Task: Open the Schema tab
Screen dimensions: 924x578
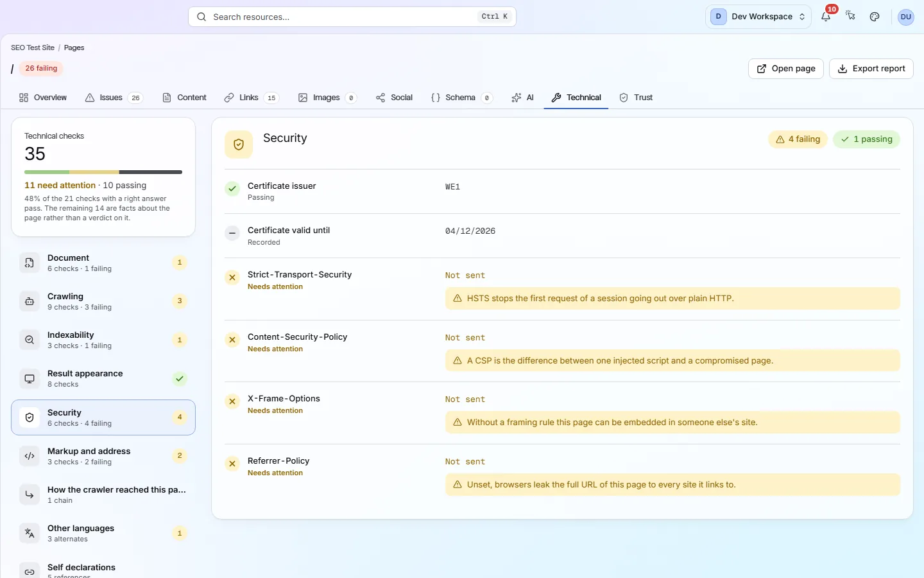Action: pos(461,98)
